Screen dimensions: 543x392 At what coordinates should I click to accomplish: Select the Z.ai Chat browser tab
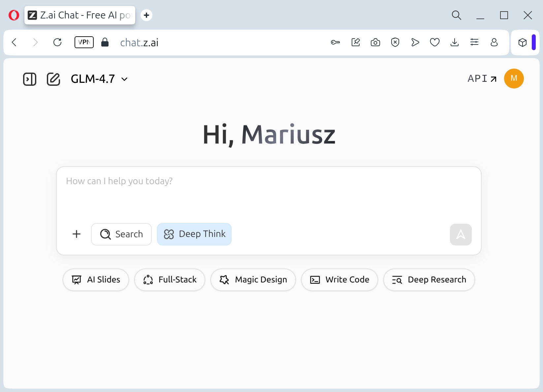coord(80,15)
